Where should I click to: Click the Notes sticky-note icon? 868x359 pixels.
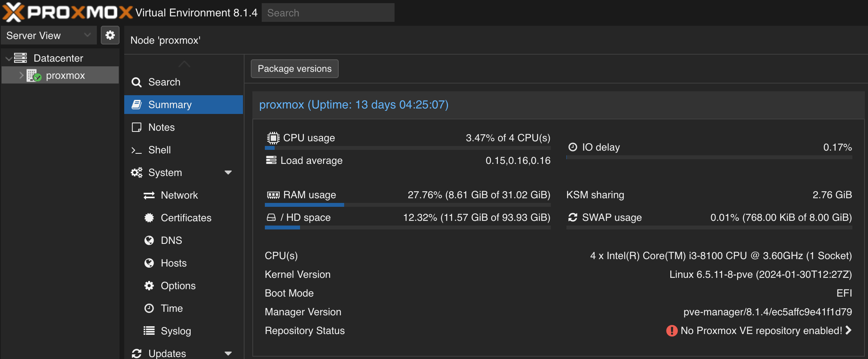[x=136, y=128]
